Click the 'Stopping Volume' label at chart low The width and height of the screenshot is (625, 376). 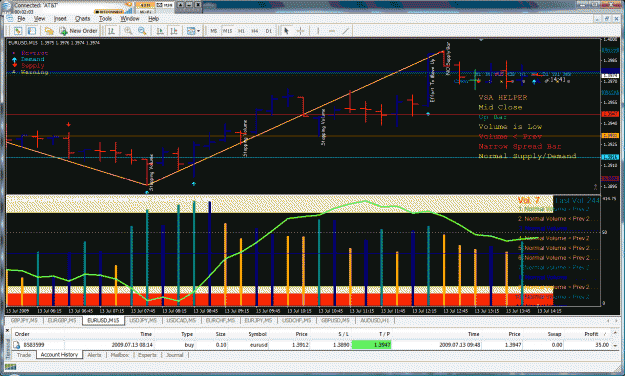pos(151,172)
